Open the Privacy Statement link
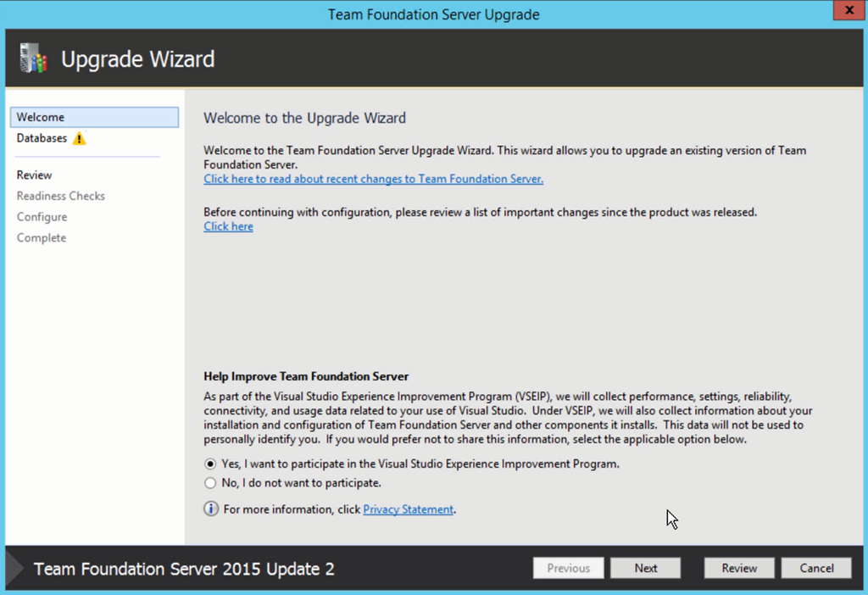Screen dimensions: 868x595 coord(408,509)
